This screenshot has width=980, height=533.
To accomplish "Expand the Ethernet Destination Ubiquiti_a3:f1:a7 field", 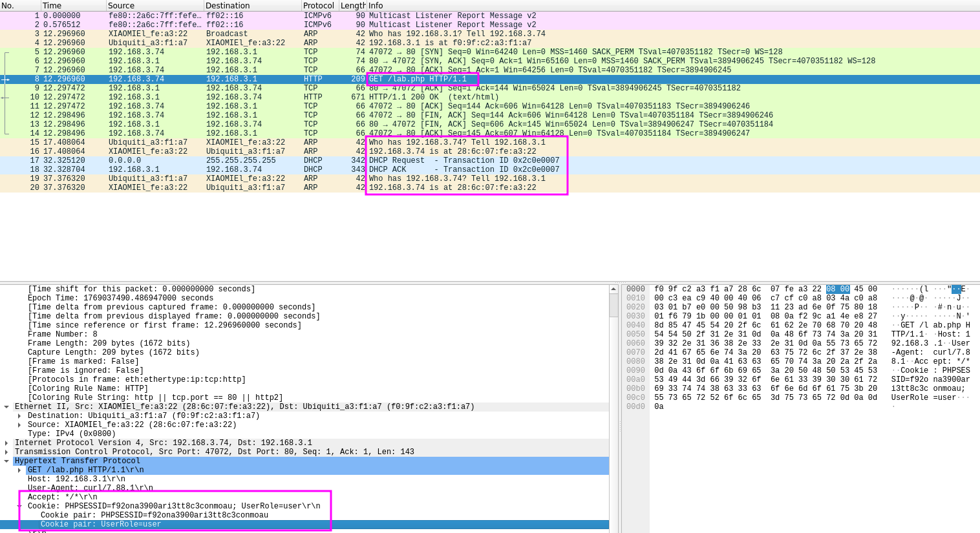I will click(x=19, y=416).
